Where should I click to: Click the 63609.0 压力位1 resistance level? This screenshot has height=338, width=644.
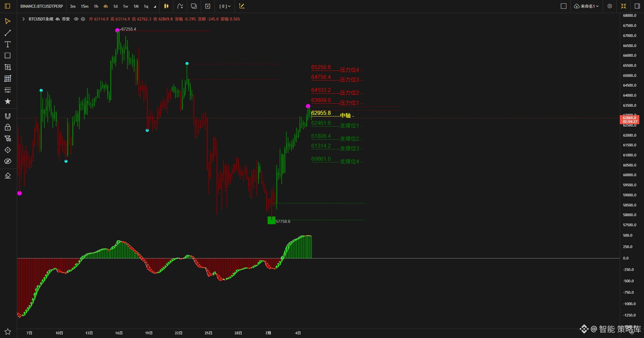(336, 101)
